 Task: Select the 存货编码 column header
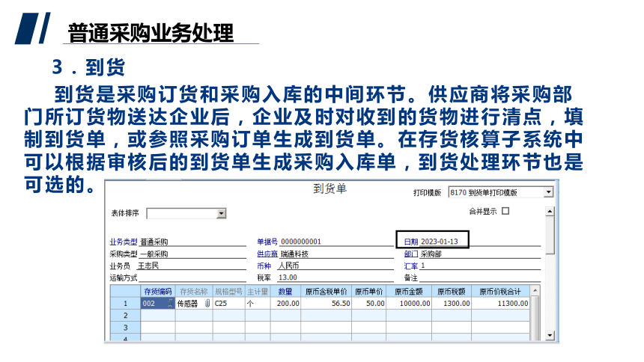coord(158,292)
